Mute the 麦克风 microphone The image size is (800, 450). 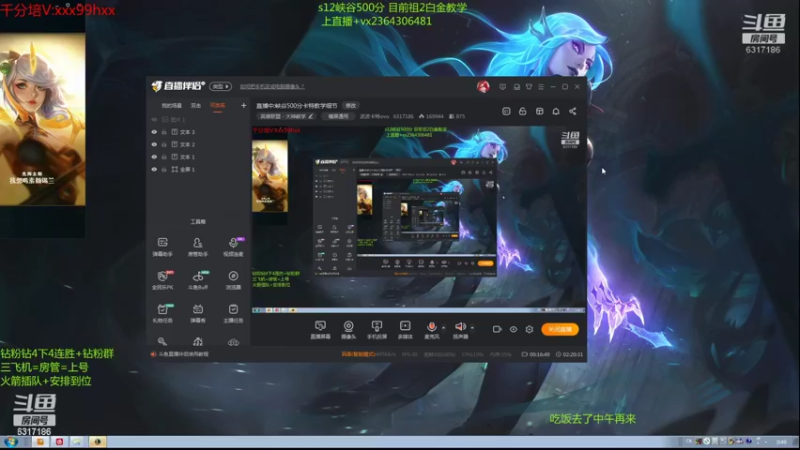[432, 330]
